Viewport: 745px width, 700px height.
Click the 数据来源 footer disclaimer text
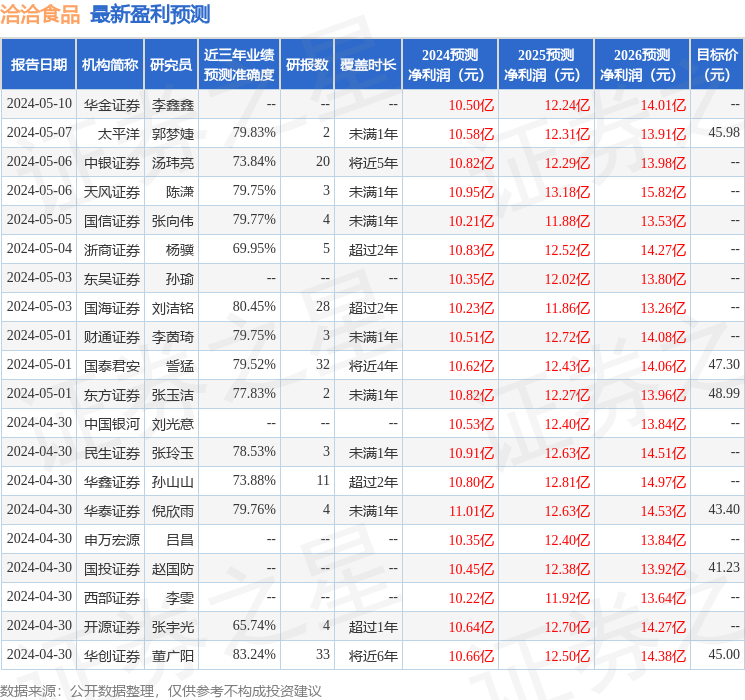coord(161,690)
